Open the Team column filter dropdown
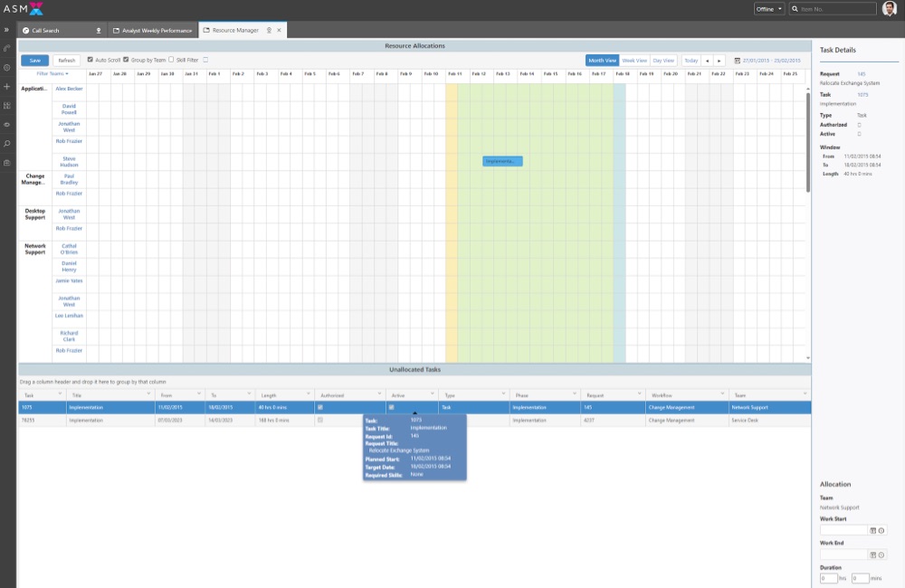Viewport: 905px width, 588px height. click(x=804, y=394)
